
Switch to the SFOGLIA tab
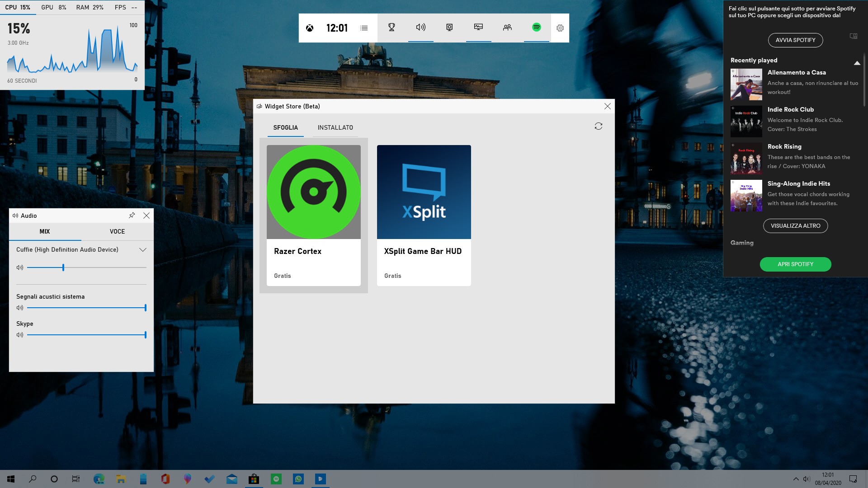tap(286, 127)
